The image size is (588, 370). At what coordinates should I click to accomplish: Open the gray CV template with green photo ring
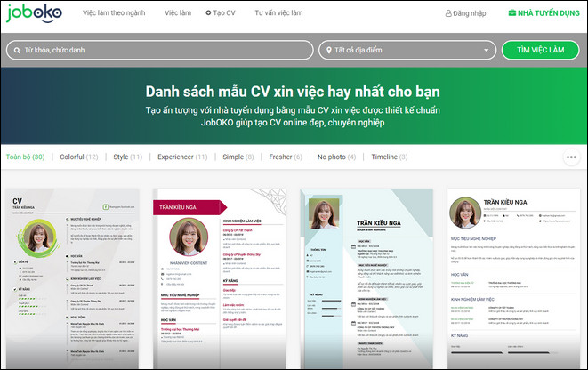(x=72, y=278)
